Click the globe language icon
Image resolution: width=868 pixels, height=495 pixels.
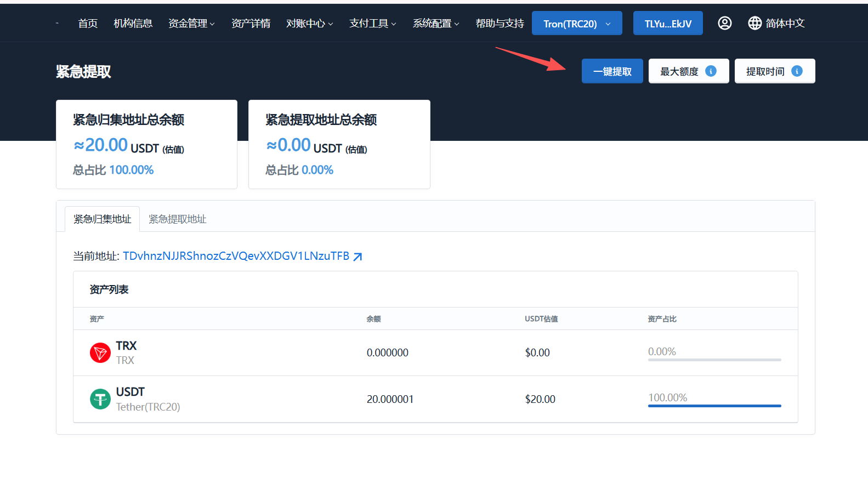(754, 23)
